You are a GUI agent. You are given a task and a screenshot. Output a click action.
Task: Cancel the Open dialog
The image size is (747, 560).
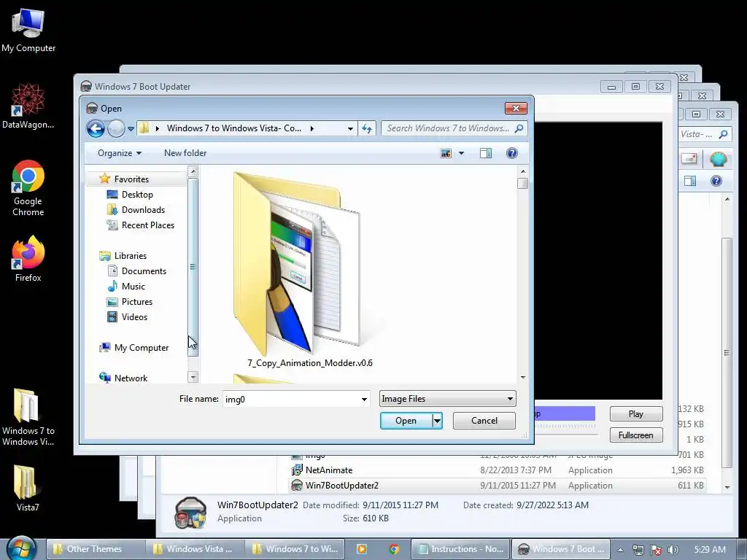[484, 421]
